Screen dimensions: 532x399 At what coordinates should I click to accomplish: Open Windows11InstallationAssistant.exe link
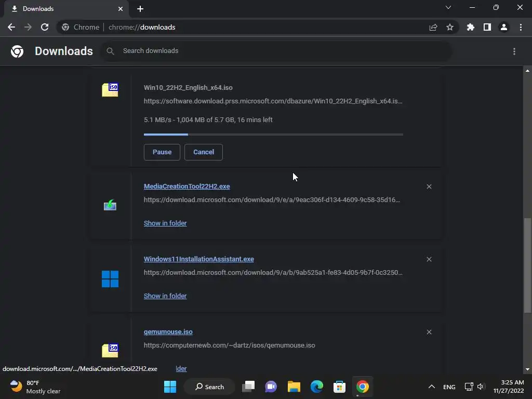199,259
